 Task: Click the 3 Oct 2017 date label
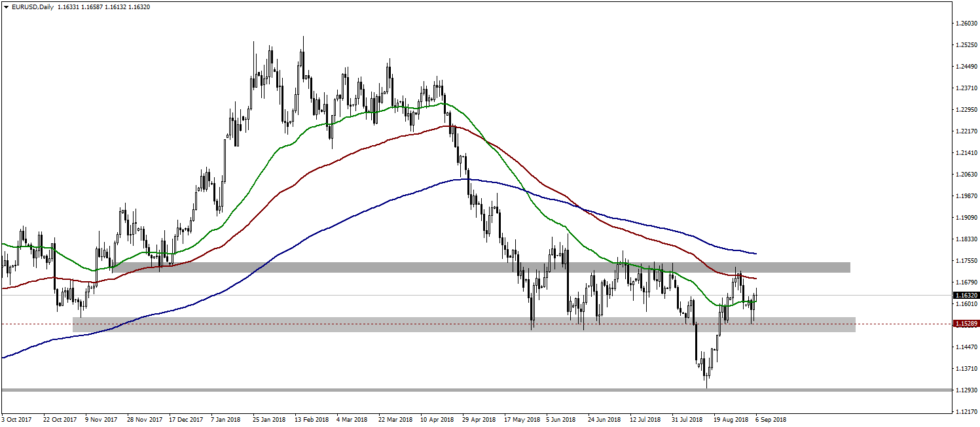[16, 420]
